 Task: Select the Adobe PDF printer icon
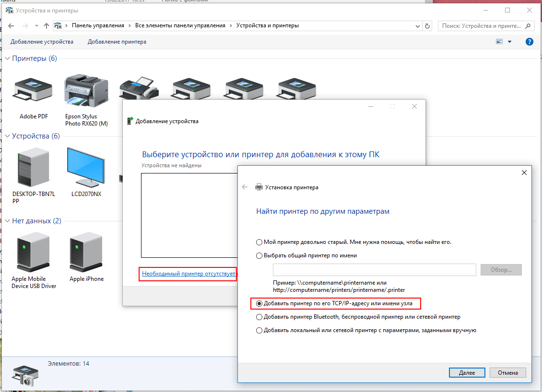pos(33,89)
